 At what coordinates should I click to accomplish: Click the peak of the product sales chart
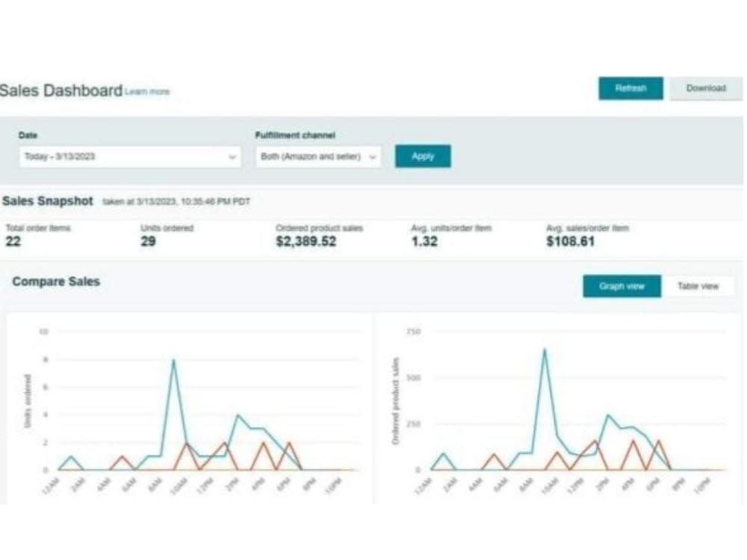(545, 349)
